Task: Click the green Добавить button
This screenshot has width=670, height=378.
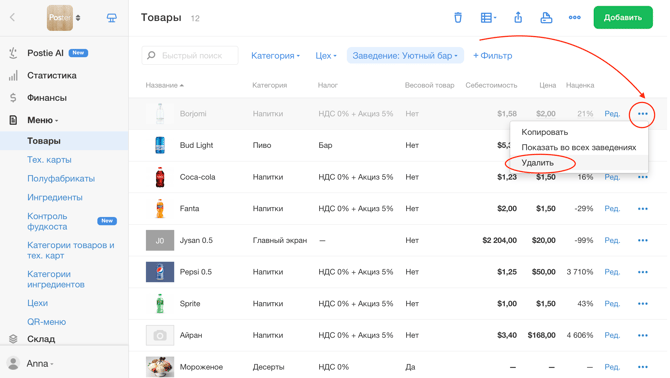Action: point(623,18)
